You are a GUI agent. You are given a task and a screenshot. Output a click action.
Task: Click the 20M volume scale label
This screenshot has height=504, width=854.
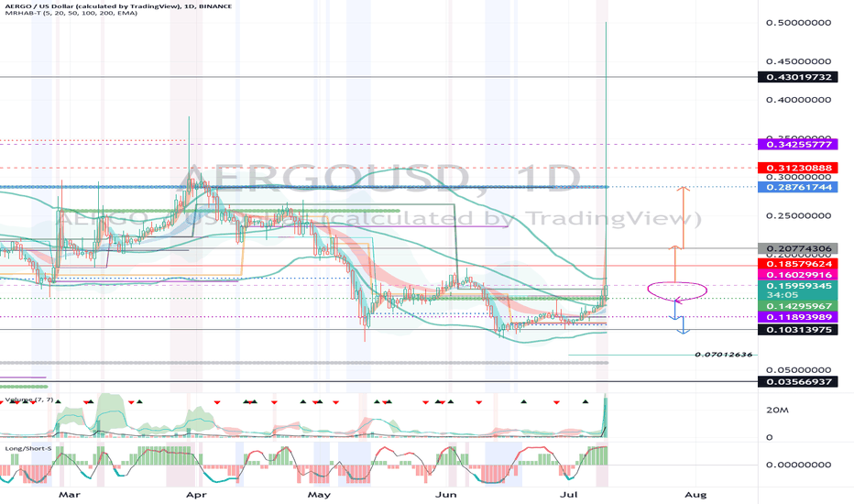[777, 411]
